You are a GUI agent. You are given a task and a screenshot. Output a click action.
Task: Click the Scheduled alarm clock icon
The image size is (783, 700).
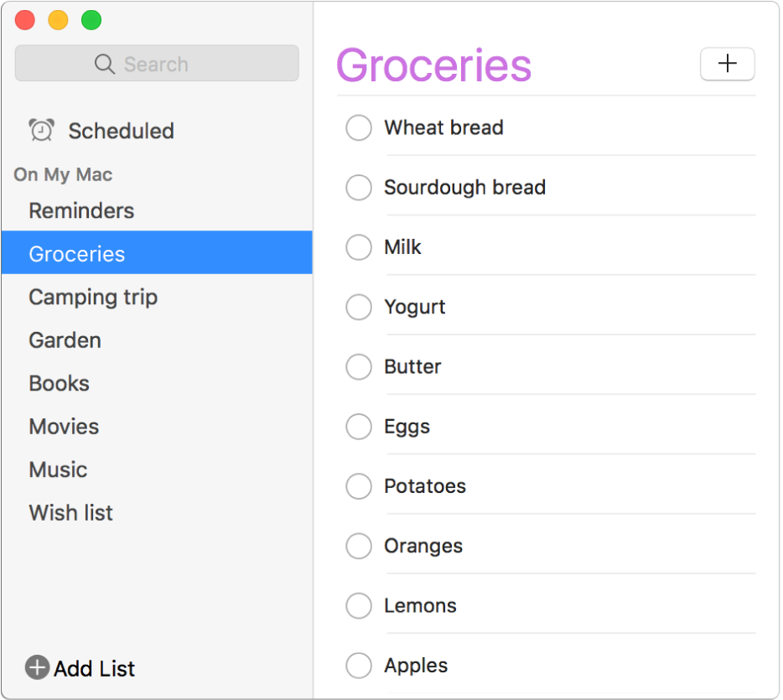(41, 130)
